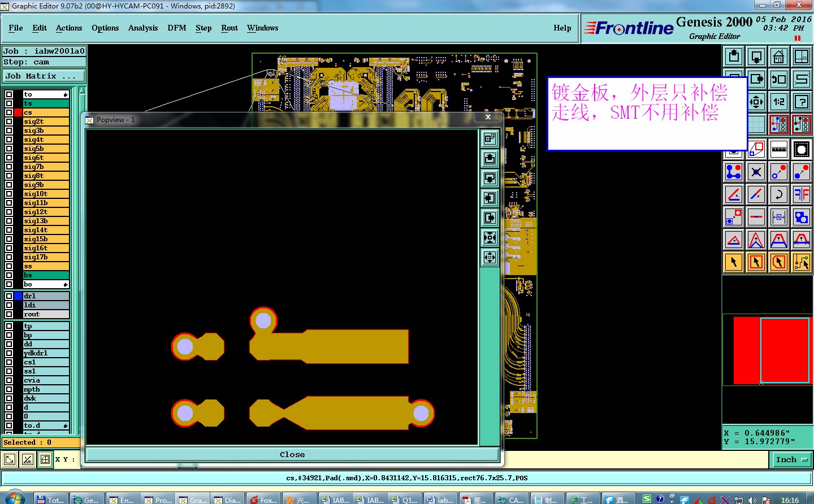814x504 pixels.
Task: Click the question mark help icon
Action: click(x=802, y=102)
